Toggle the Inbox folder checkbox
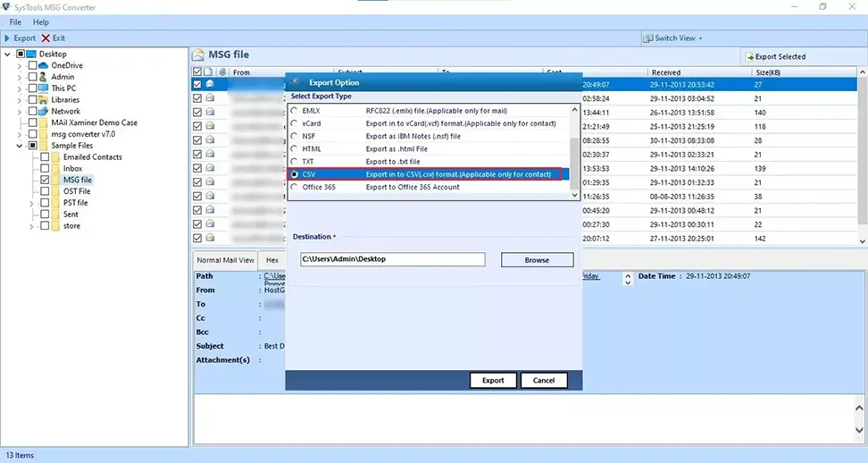 [x=45, y=168]
